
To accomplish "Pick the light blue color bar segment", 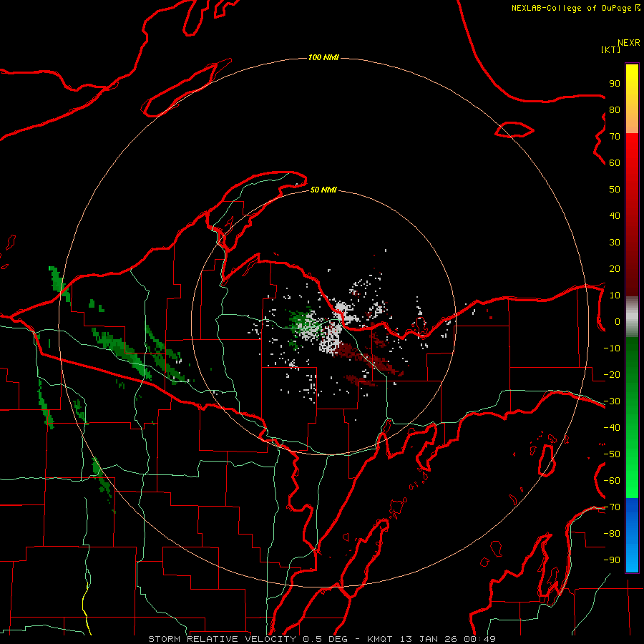I will pyautogui.click(x=632, y=557).
